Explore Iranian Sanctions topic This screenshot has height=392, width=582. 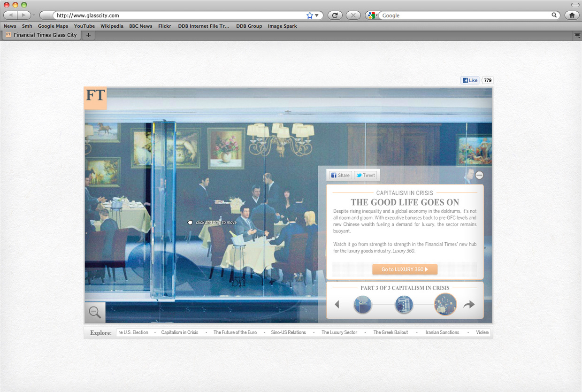point(443,332)
